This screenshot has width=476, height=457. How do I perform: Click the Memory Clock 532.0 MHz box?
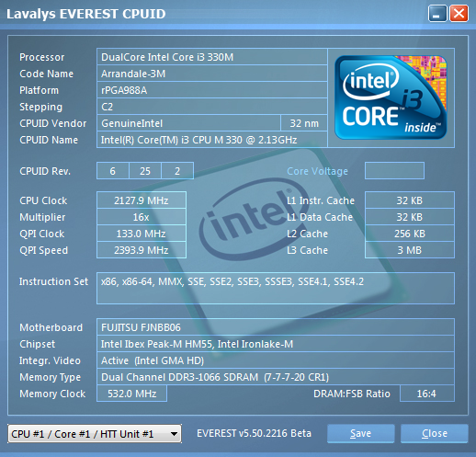click(x=131, y=394)
